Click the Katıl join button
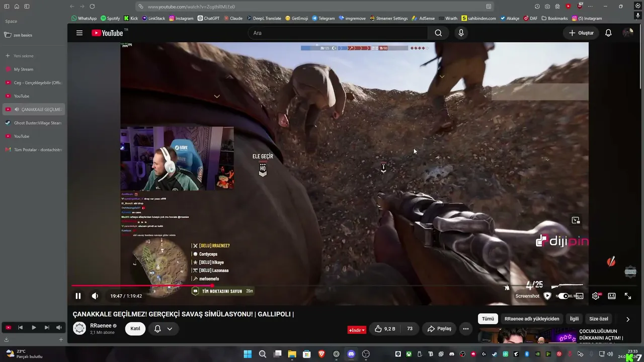 coord(135,329)
